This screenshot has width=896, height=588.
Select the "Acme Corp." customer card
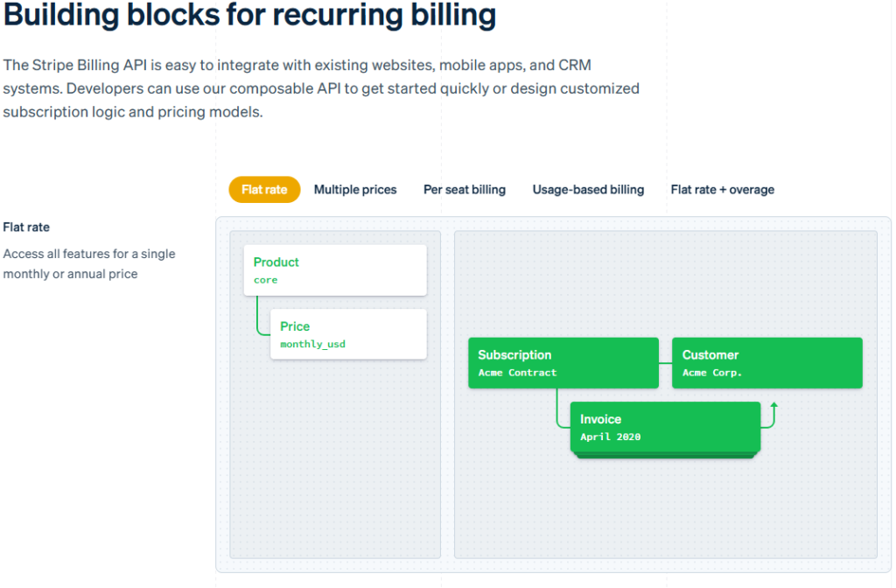pos(767,363)
